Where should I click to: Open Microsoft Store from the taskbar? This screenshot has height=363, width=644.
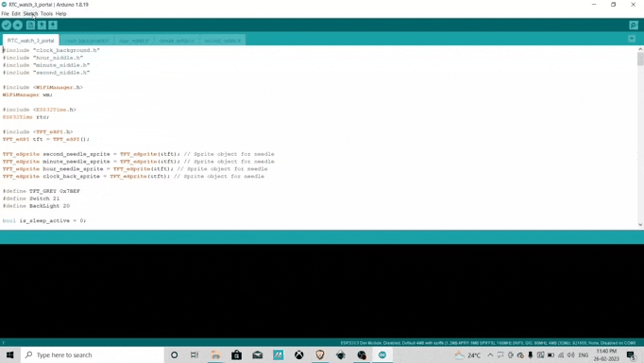coord(237,354)
